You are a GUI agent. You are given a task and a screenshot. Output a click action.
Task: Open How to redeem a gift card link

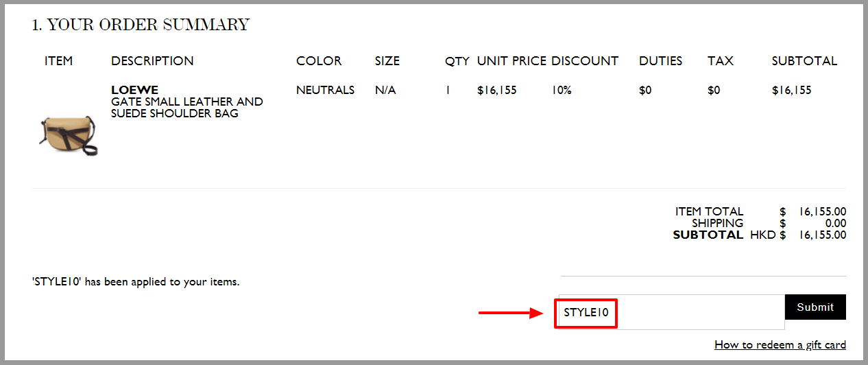click(780, 344)
